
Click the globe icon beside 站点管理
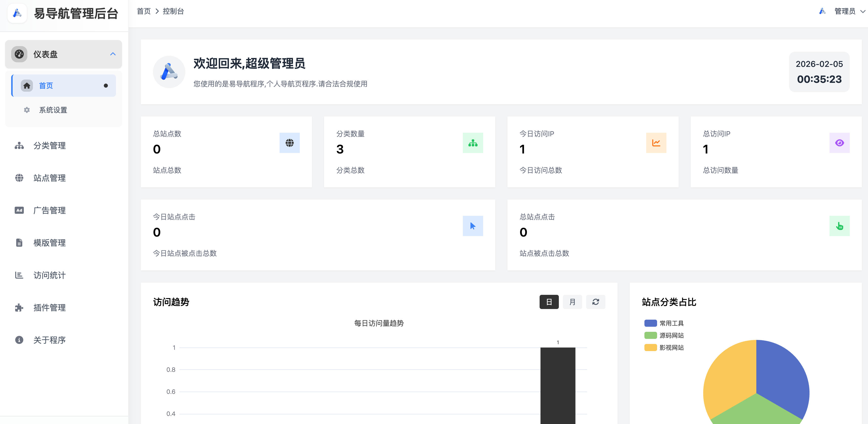(19, 178)
